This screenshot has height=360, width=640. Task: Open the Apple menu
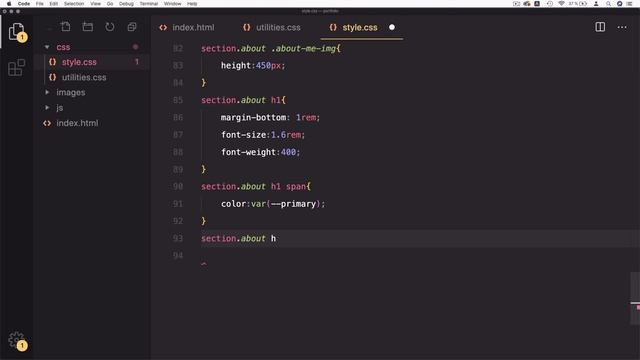tap(9, 4)
